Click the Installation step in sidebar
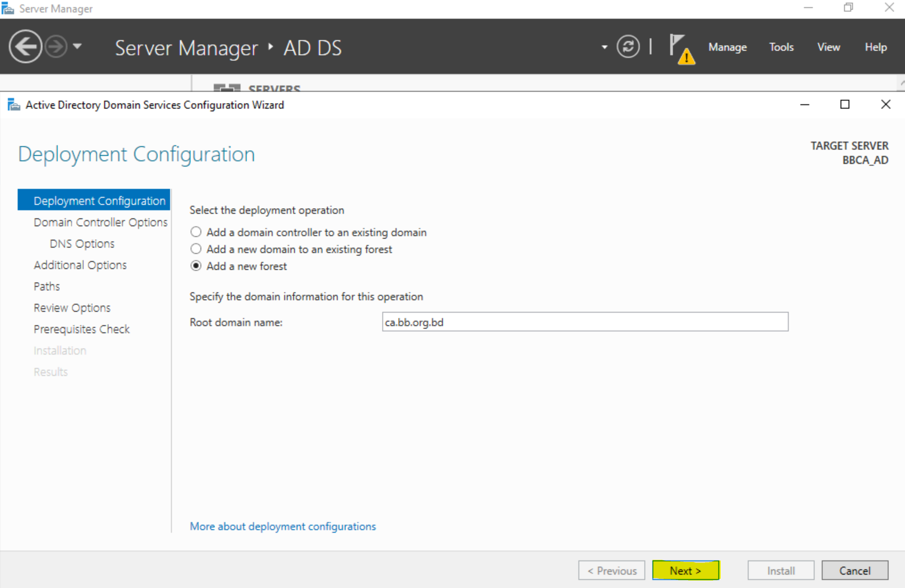Screen dimensions: 905x588 pos(60,350)
